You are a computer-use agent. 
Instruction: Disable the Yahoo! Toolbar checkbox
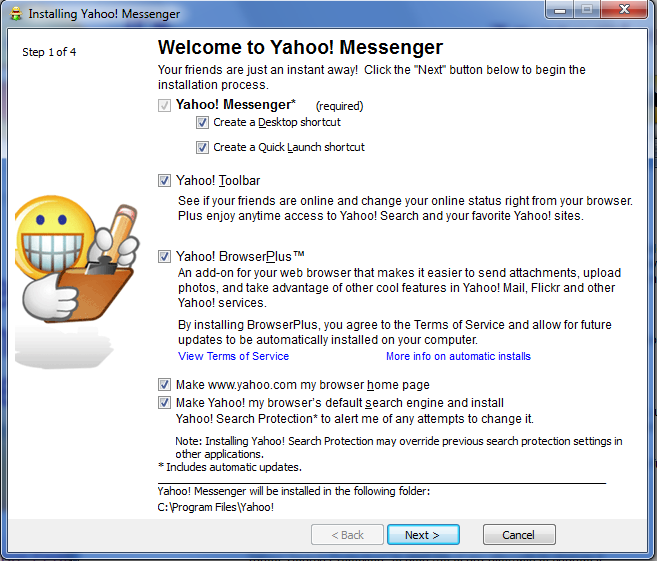click(x=164, y=181)
